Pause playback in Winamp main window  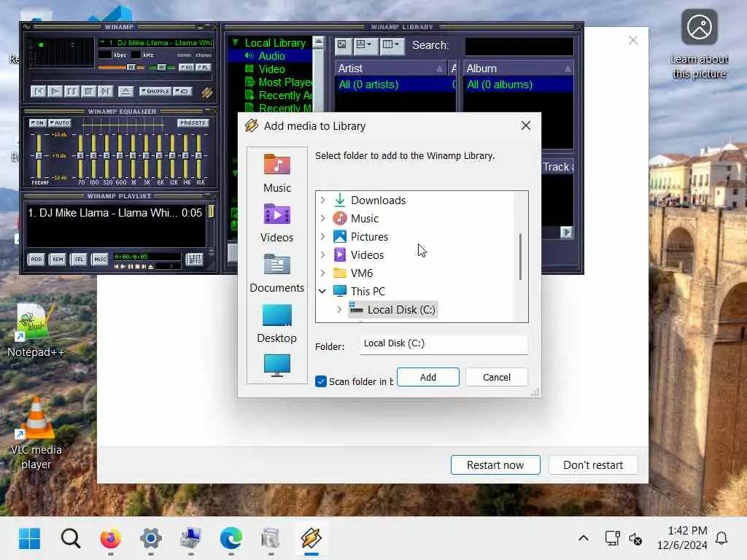[71, 91]
